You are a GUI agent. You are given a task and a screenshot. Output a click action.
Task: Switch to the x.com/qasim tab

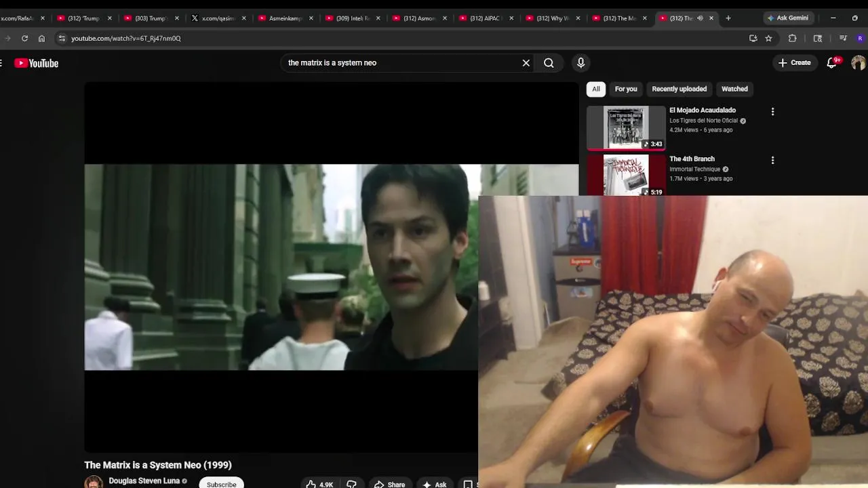[217, 18]
